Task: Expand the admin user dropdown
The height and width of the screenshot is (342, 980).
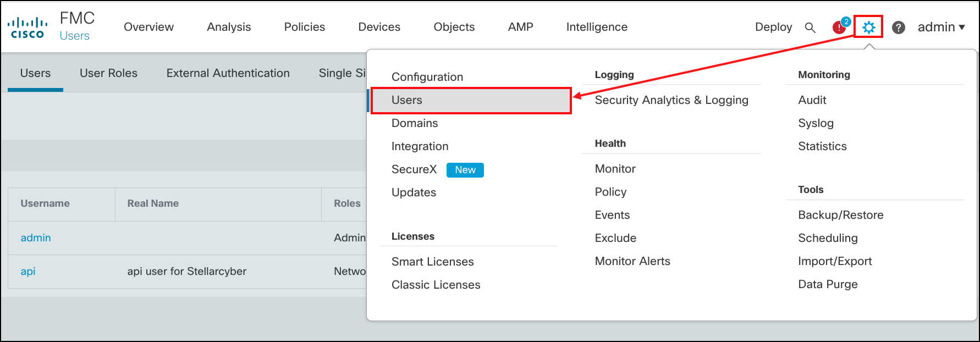Action: 941,27
